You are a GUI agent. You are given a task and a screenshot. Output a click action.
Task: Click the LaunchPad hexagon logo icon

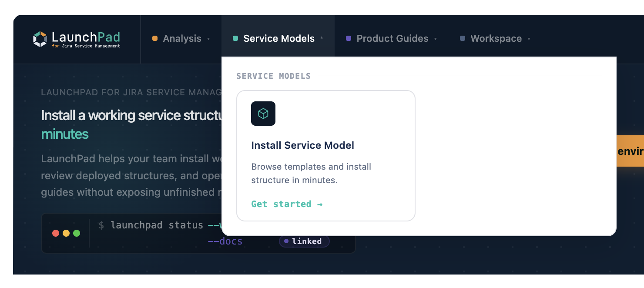[x=40, y=39]
